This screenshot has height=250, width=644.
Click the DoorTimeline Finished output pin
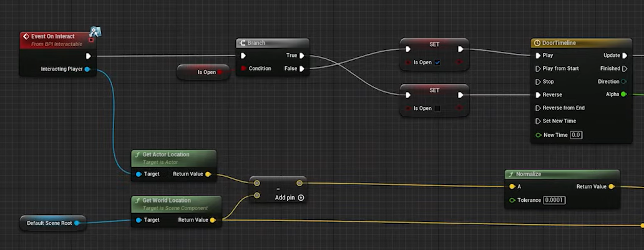coord(625,69)
